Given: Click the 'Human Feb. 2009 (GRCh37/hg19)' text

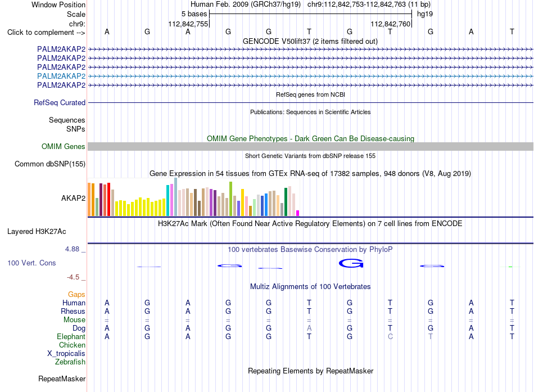Looking at the screenshot, I should 246,4.
